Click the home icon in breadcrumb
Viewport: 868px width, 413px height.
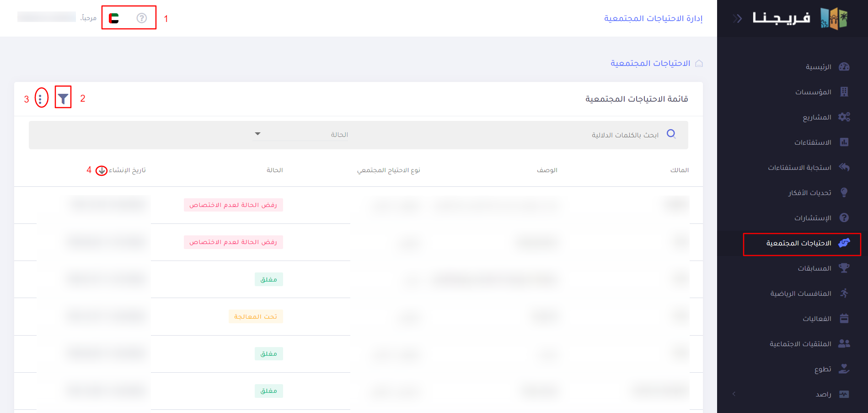point(699,63)
